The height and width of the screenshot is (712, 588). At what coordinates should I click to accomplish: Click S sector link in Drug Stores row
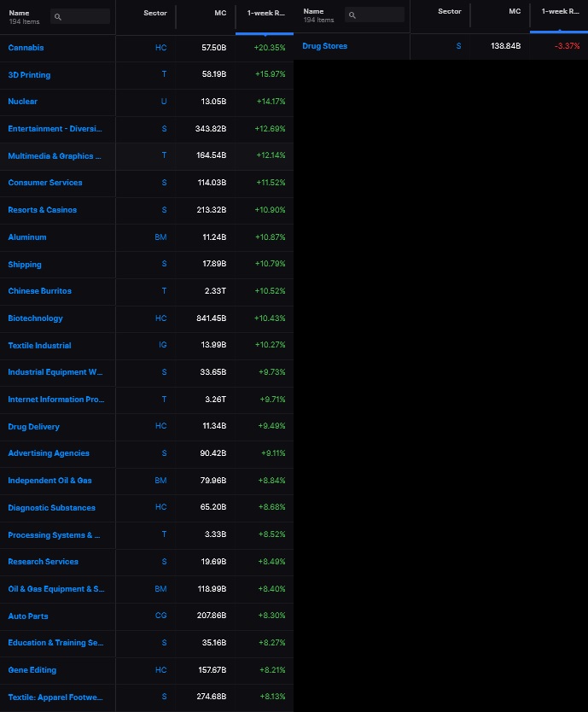pyautogui.click(x=458, y=46)
